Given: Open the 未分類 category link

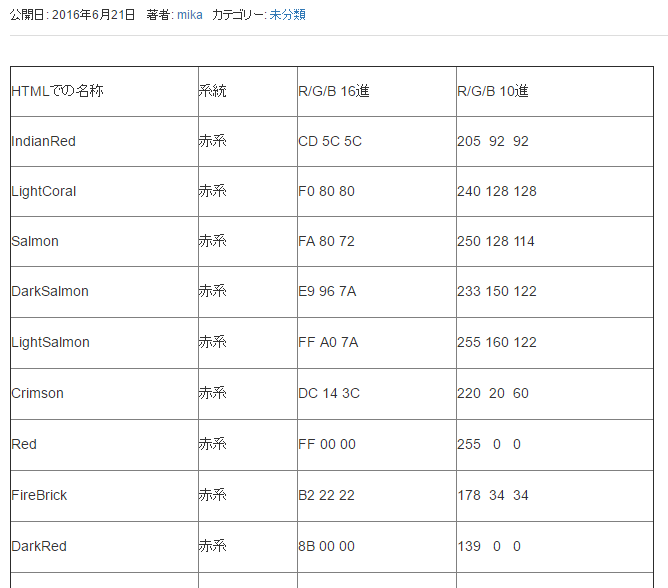Looking at the screenshot, I should (287, 15).
